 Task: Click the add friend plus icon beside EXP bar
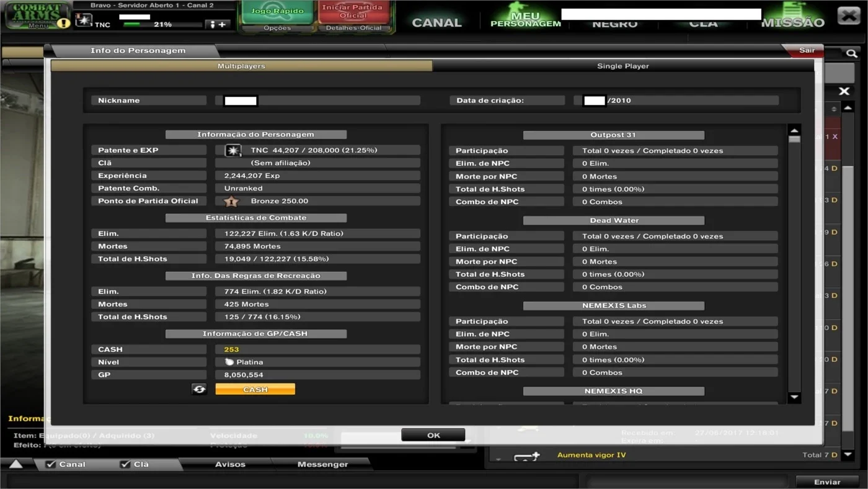click(219, 24)
